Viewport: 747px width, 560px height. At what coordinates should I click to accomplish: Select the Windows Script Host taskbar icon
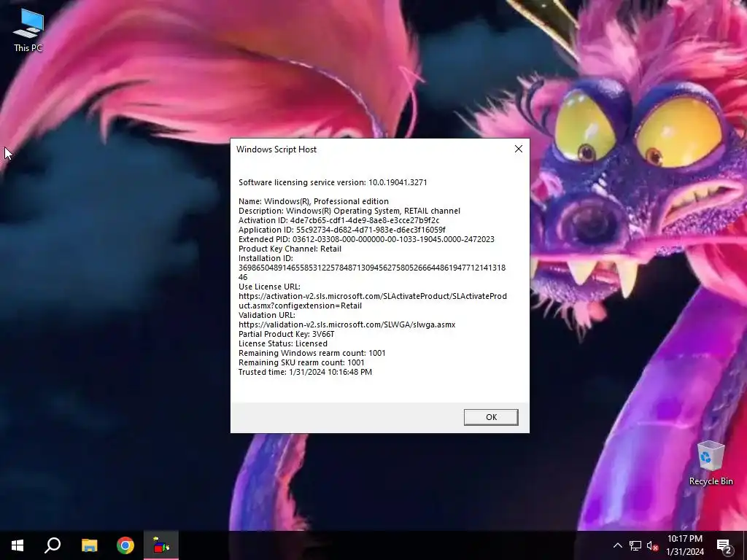(161, 545)
